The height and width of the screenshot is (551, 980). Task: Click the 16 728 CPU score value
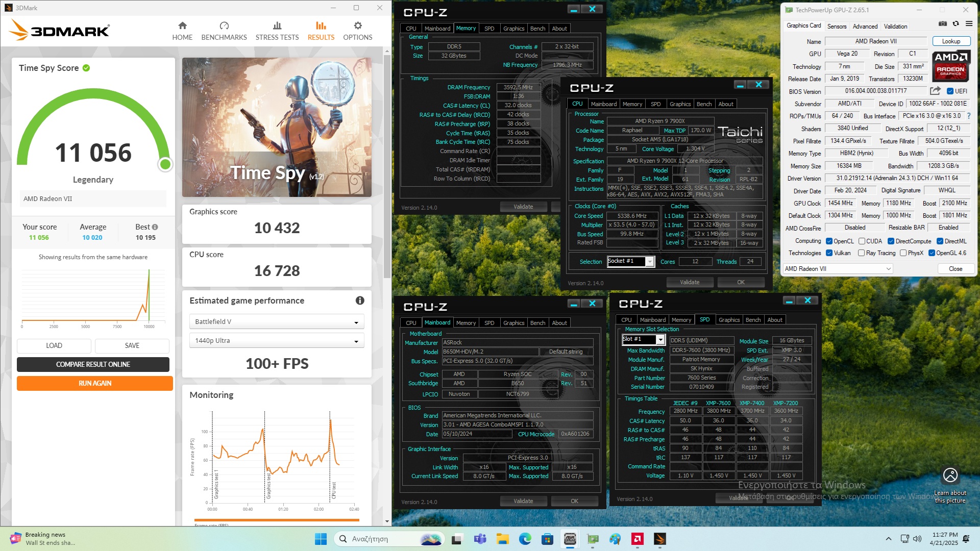coord(277,270)
